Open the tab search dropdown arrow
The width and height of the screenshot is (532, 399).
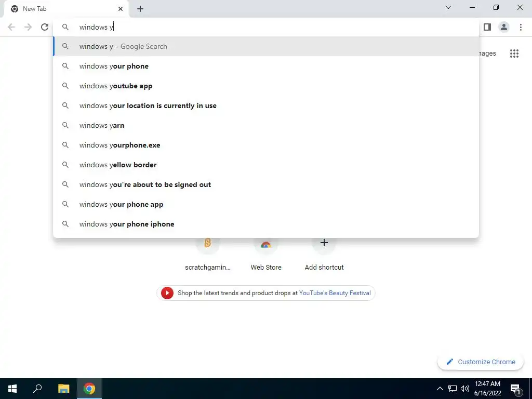448,7
